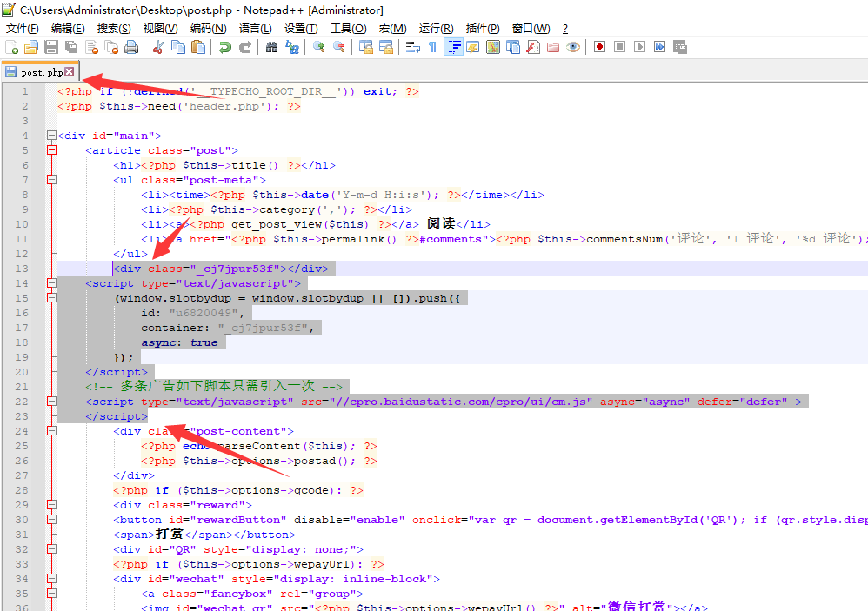The height and width of the screenshot is (611, 868).
Task: Open the 设置(T) menu
Action: pyautogui.click(x=301, y=28)
